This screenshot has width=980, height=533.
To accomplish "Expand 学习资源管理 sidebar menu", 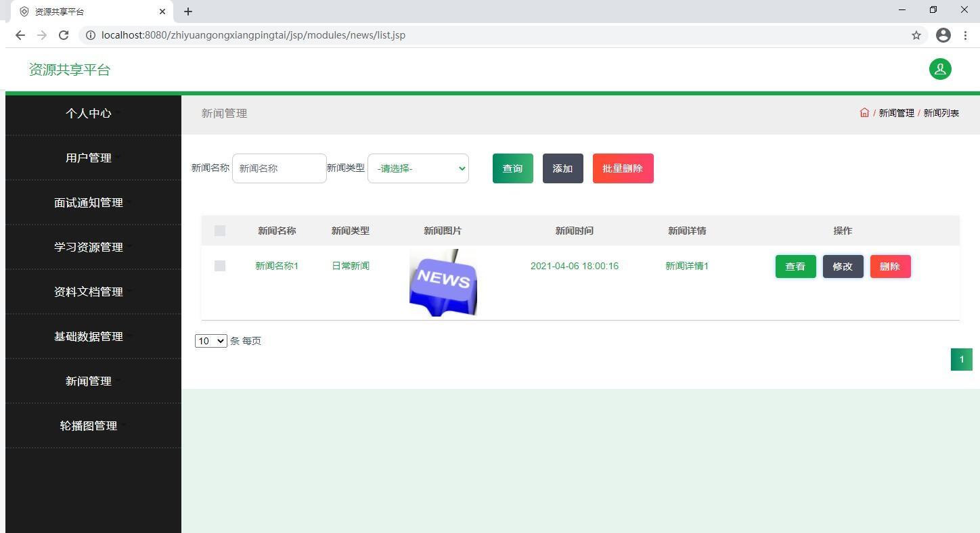I will click(x=93, y=247).
